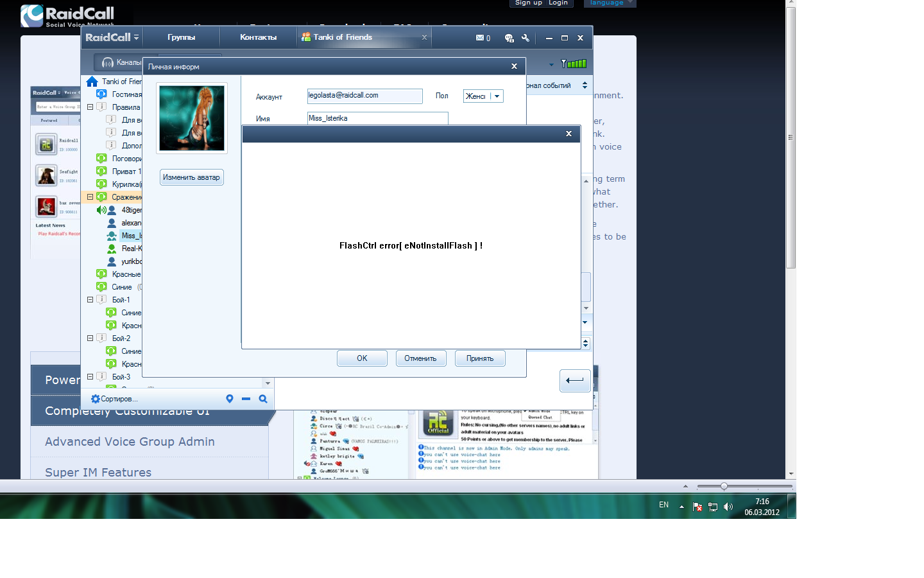Click the RaidCall logo on the website header

(67, 16)
